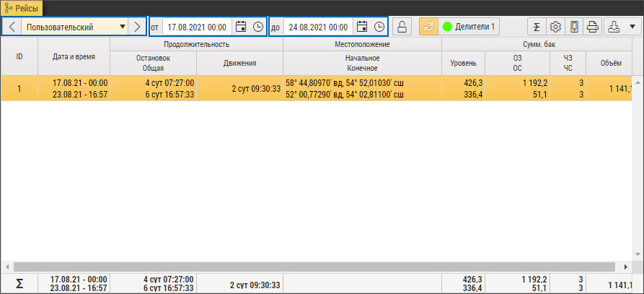Click row cell 17.08.21 - 00:00 date
This screenshot has width=644, height=294.
pyautogui.click(x=80, y=83)
